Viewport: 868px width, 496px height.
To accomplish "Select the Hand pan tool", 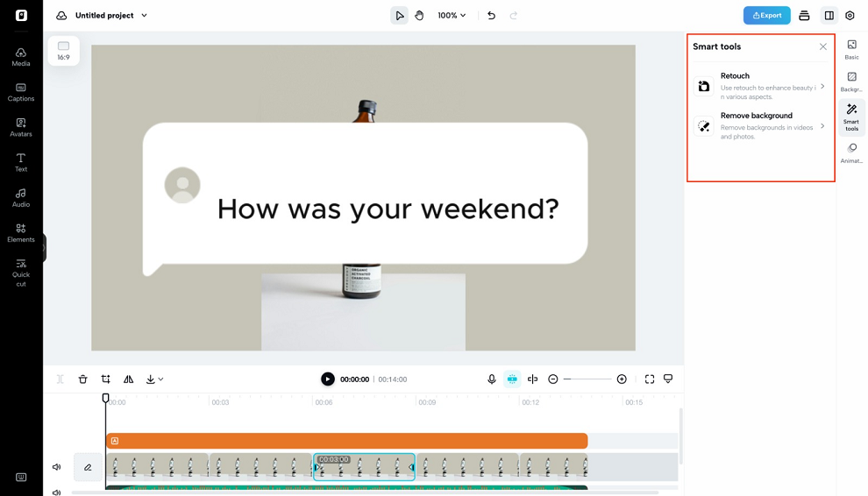I will 419,16.
